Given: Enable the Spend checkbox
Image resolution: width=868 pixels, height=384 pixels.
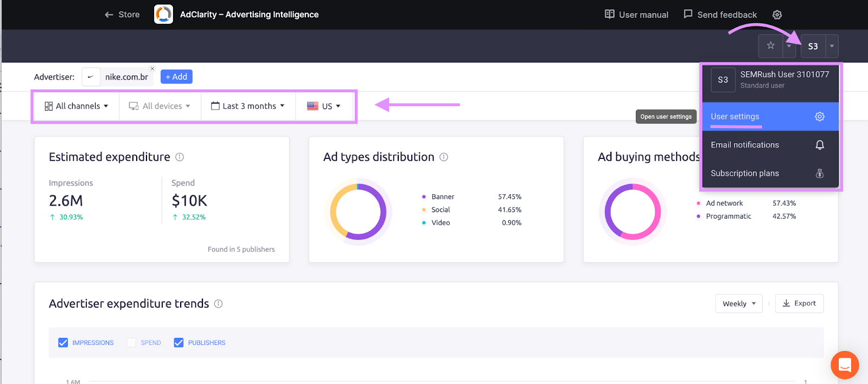Looking at the screenshot, I should [x=131, y=343].
